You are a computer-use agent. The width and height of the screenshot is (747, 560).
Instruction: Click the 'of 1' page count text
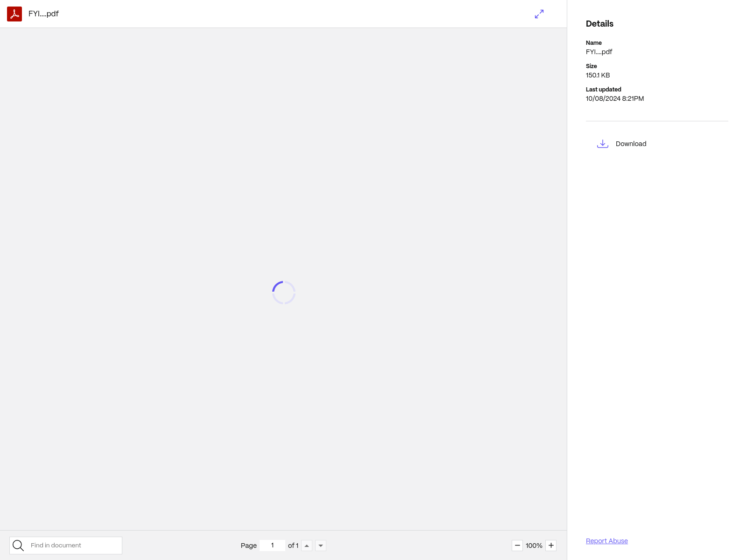click(293, 546)
